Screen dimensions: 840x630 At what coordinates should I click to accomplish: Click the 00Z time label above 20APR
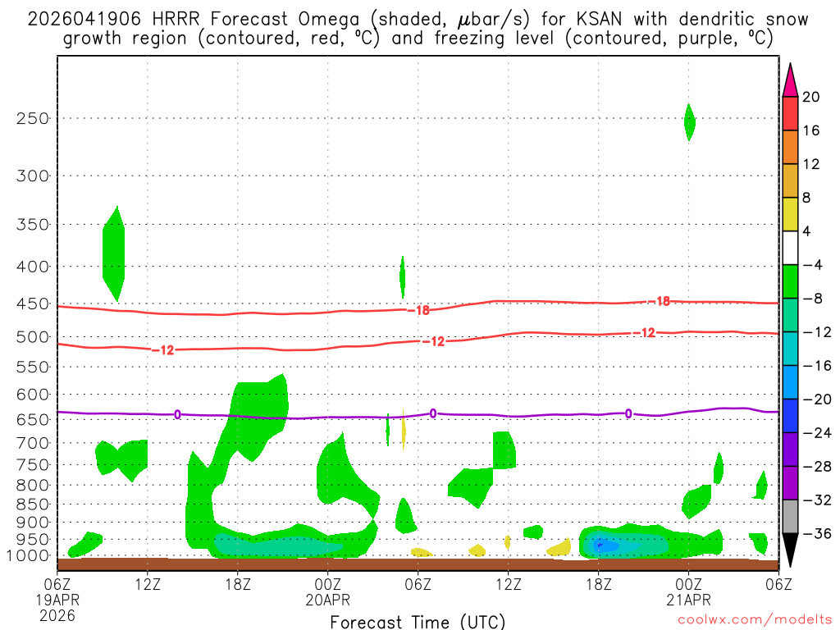pyautogui.click(x=328, y=584)
